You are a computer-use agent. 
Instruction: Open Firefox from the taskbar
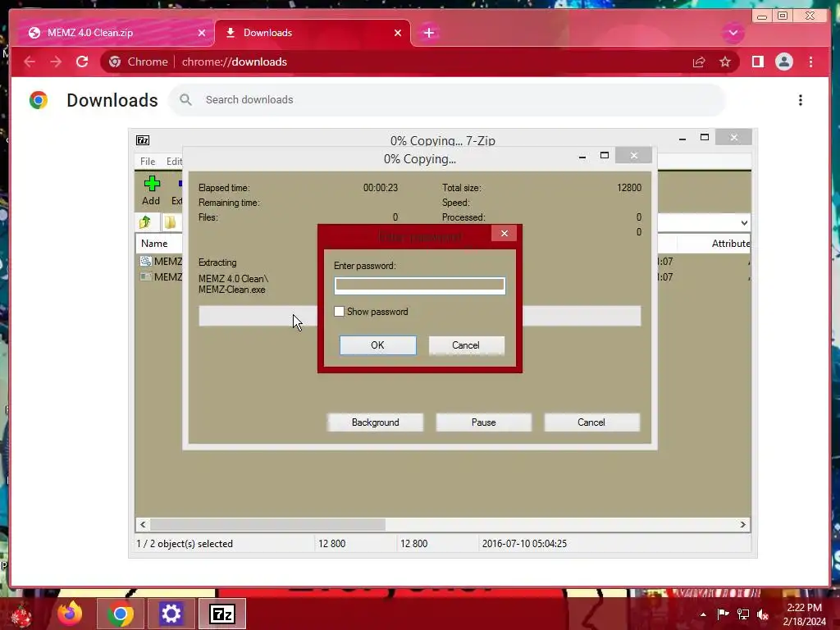71,614
